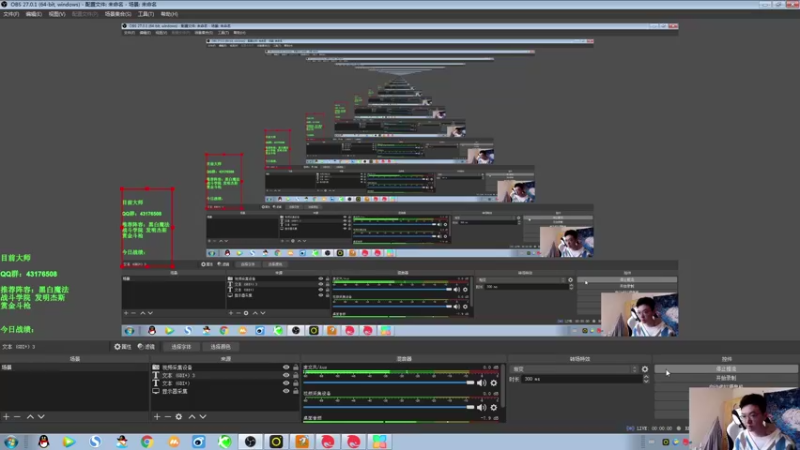Mute the 麦克风/Aux channel speaker
Screen dimensions: 800x450
(x=482, y=383)
